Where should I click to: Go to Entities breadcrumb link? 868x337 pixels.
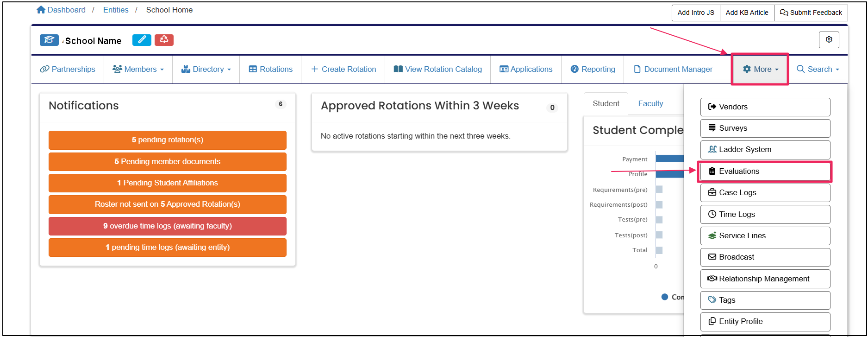116,10
